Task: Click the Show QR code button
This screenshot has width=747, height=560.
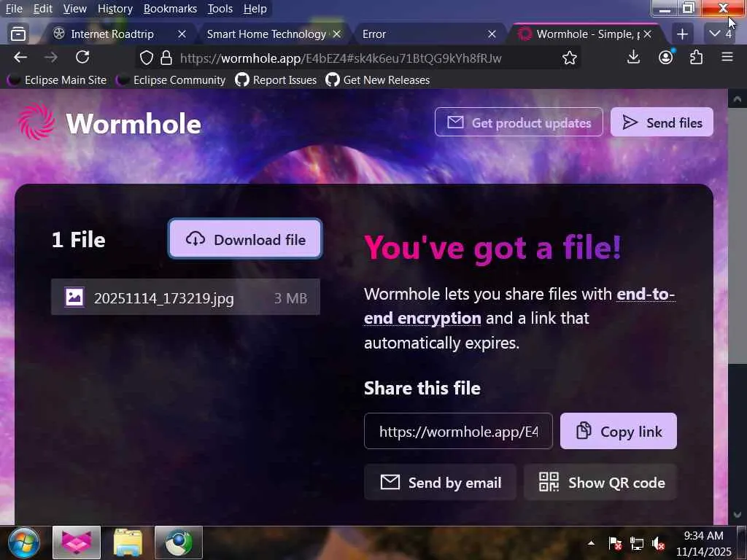Action: [600, 483]
